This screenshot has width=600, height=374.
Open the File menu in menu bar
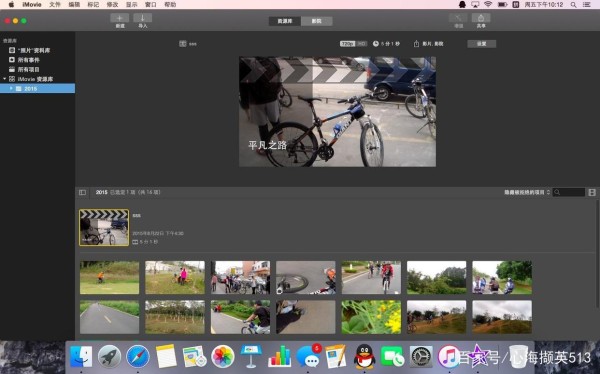pos(55,5)
